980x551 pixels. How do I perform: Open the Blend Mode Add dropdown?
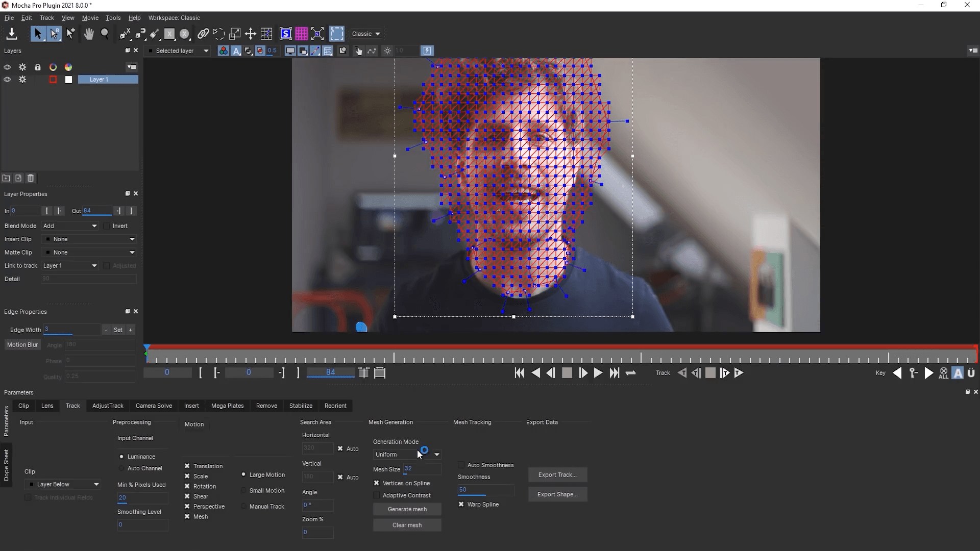[70, 226]
